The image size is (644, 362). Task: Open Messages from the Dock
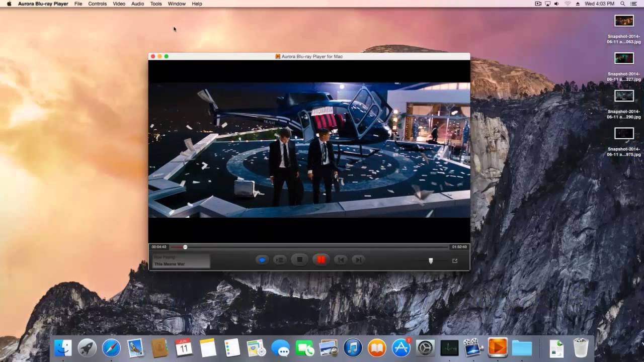pyautogui.click(x=280, y=348)
